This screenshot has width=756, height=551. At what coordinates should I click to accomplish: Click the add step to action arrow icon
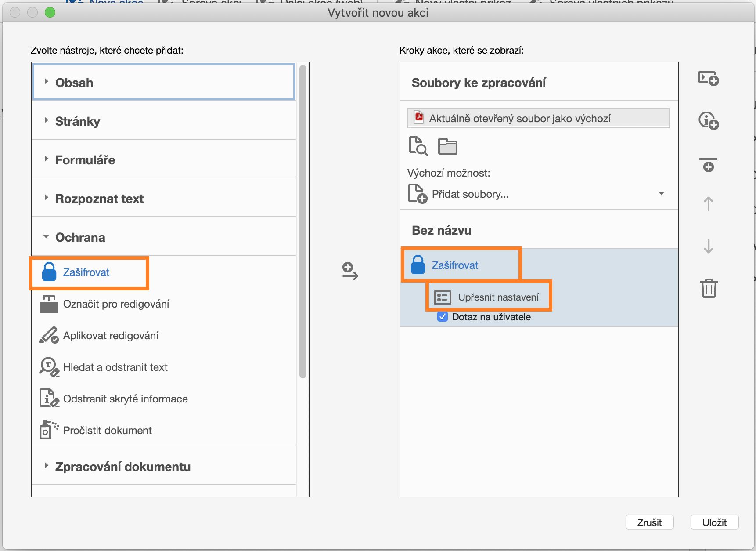tap(350, 271)
